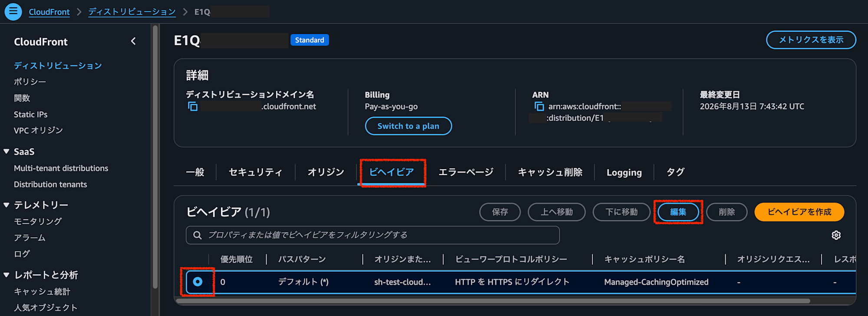Switch to the エラーページ tab
This screenshot has height=316, width=868.
coord(466,172)
